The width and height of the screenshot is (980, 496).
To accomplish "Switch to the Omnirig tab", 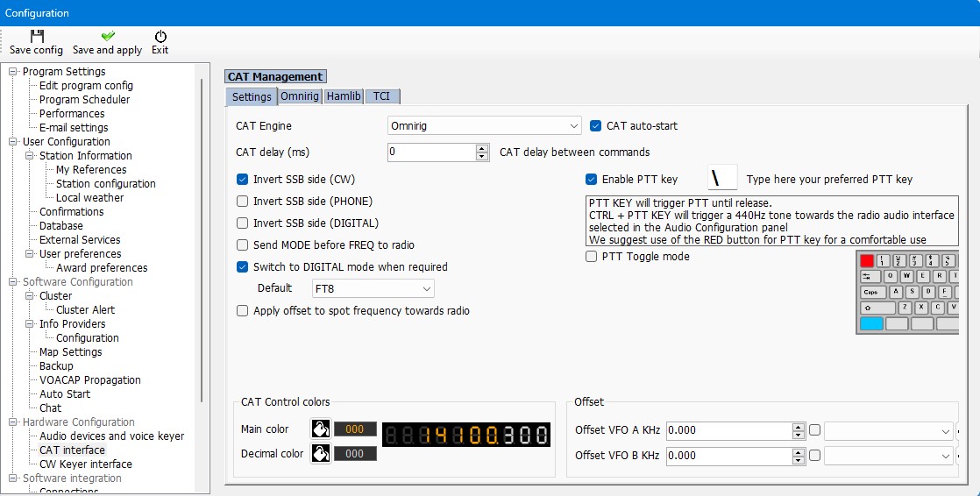I will click(300, 96).
